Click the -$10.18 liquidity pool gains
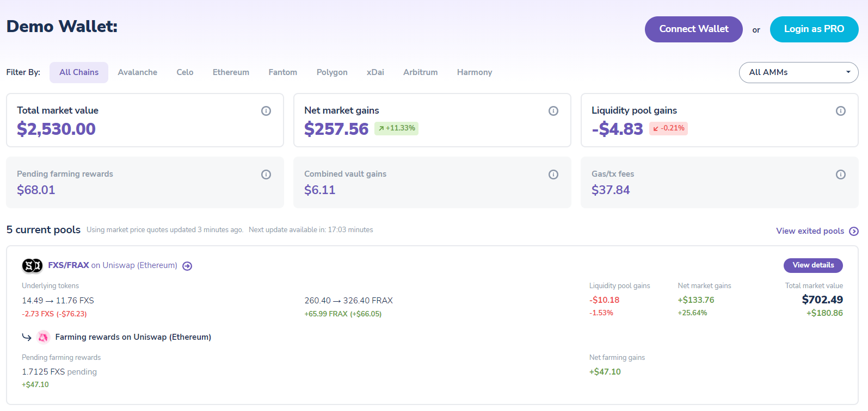 (x=604, y=300)
